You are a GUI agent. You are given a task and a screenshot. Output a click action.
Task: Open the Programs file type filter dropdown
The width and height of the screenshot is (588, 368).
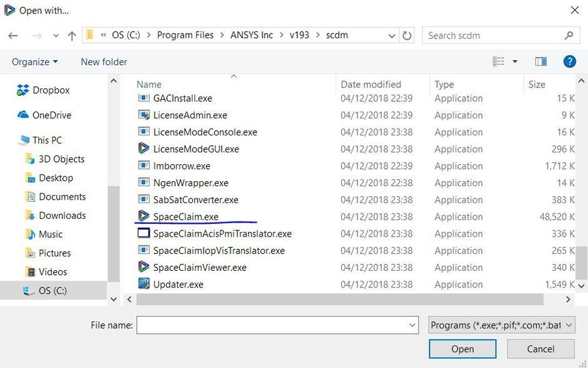point(502,325)
